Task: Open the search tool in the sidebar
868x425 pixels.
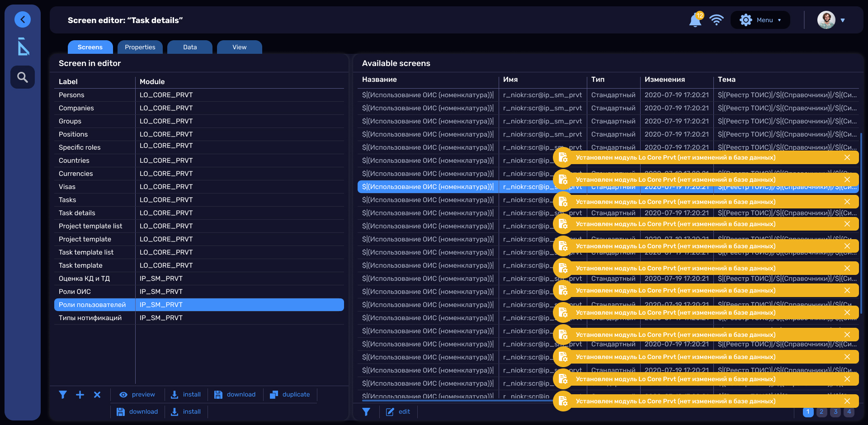Action: click(x=23, y=77)
